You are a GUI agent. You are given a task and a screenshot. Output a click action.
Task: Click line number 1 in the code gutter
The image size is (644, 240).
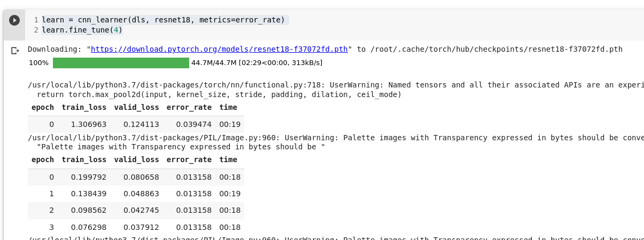(x=36, y=20)
